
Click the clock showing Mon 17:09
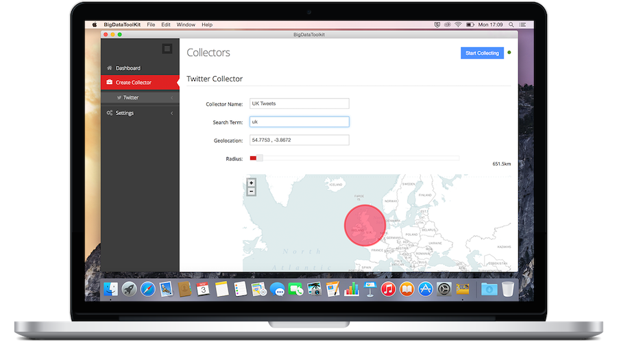point(490,25)
